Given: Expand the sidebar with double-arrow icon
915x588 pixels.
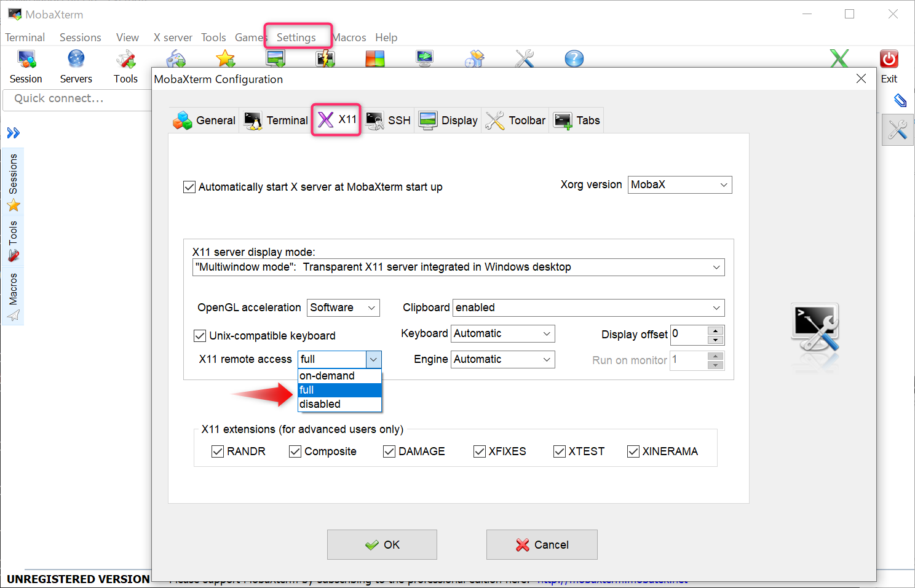Looking at the screenshot, I should (x=13, y=133).
